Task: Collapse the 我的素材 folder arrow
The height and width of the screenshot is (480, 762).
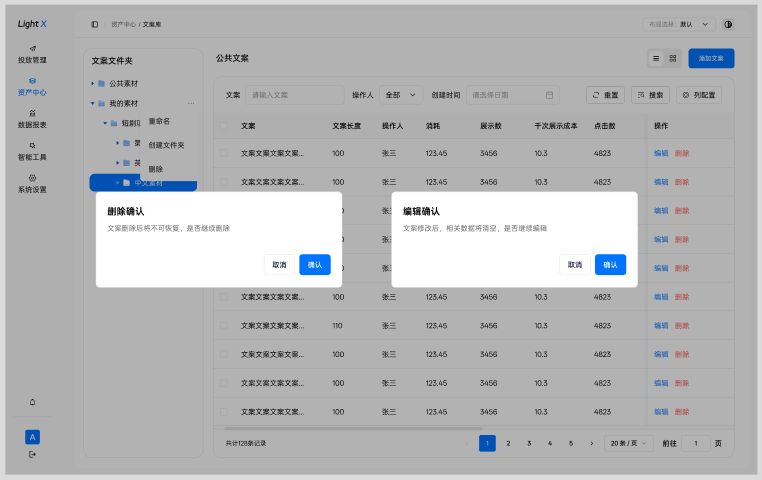Action: 92,103
